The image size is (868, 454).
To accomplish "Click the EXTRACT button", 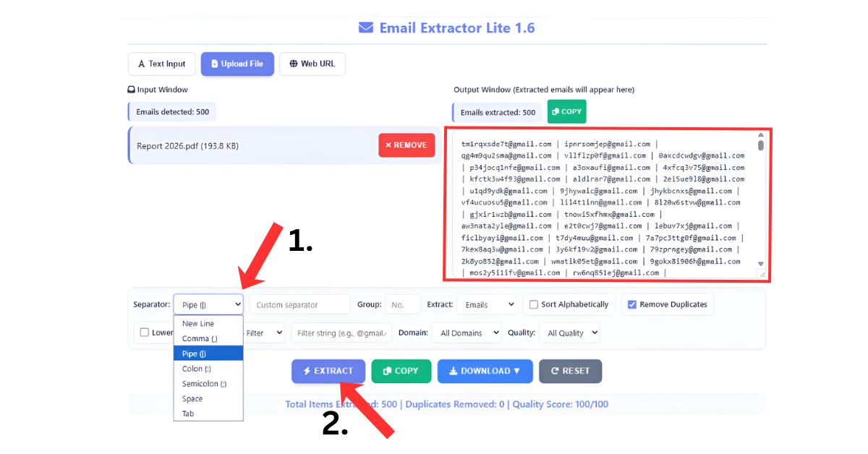I will tap(328, 371).
